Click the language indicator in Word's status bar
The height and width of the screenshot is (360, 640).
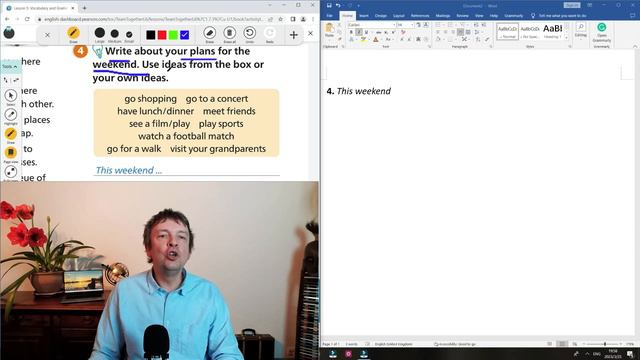pos(393,344)
